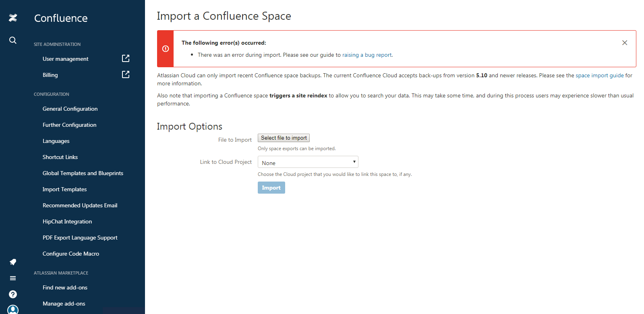Image resolution: width=644 pixels, height=314 pixels.
Task: Open Find new add-ons
Action: pos(65,287)
